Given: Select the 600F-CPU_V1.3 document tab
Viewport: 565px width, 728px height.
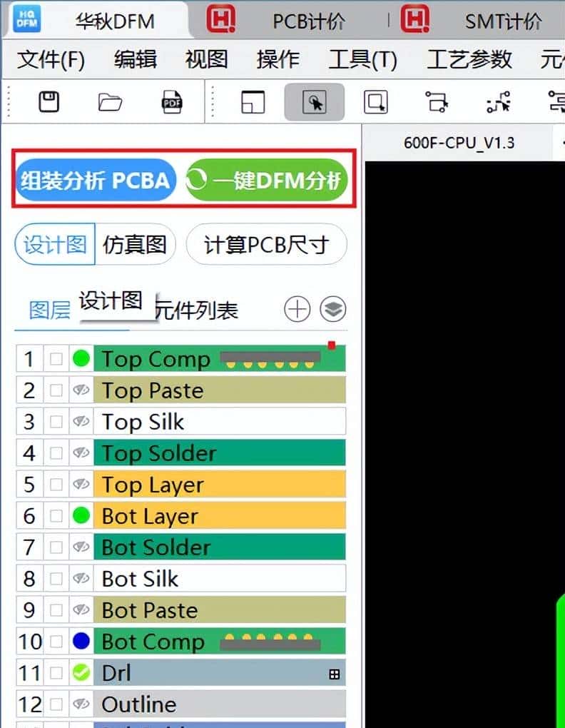Looking at the screenshot, I should coord(459,143).
